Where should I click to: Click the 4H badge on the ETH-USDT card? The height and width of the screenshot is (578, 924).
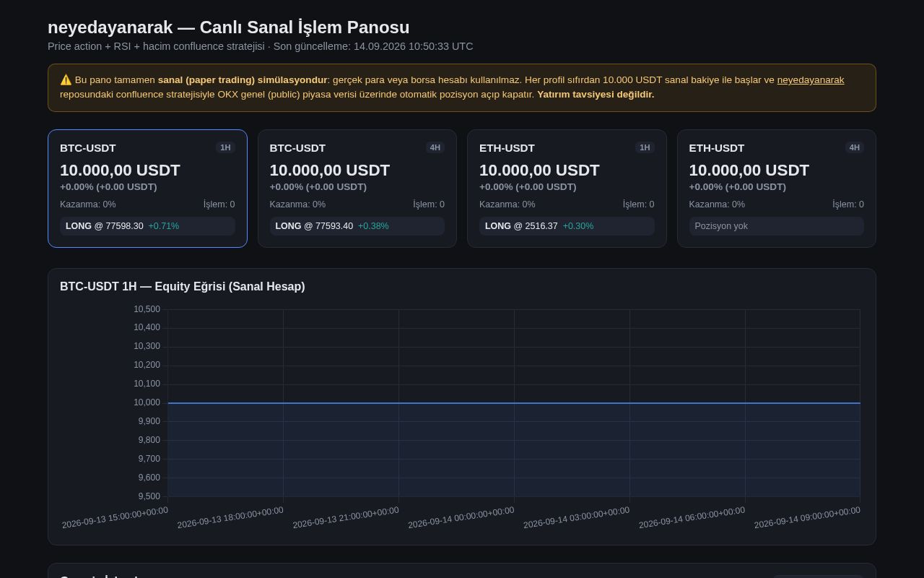coord(855,147)
